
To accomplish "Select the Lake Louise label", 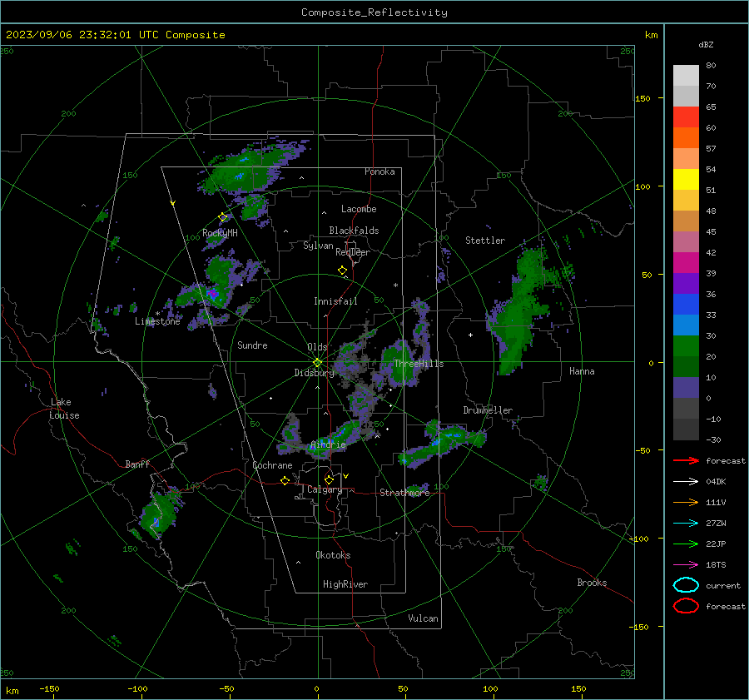I will tap(64, 409).
